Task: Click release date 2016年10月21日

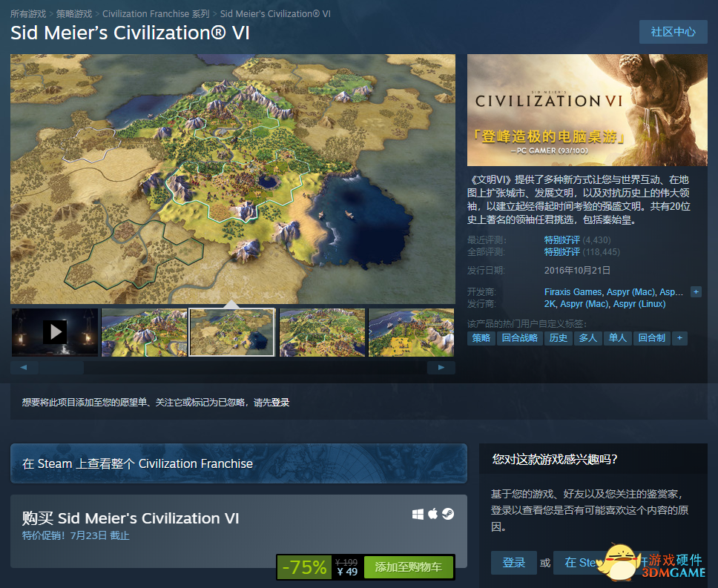Action: click(x=577, y=271)
